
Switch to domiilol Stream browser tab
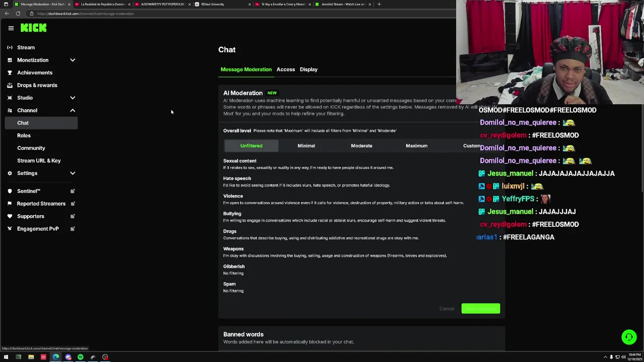343,4
